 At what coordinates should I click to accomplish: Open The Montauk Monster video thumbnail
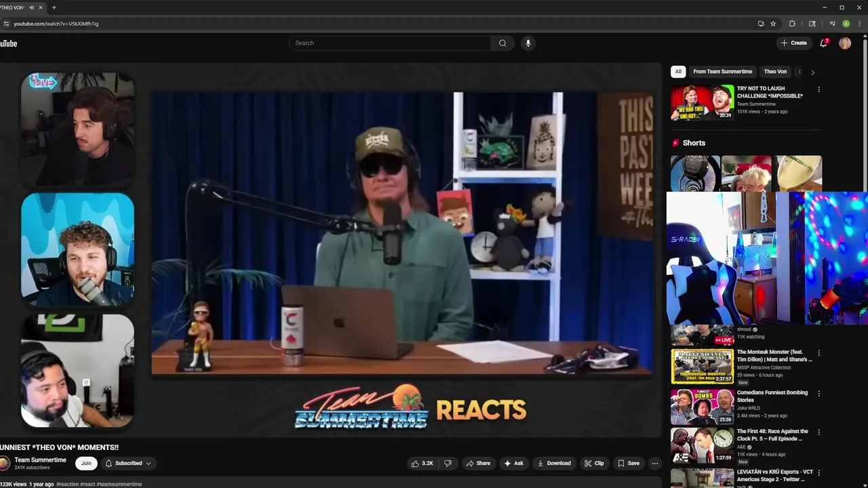click(x=702, y=366)
